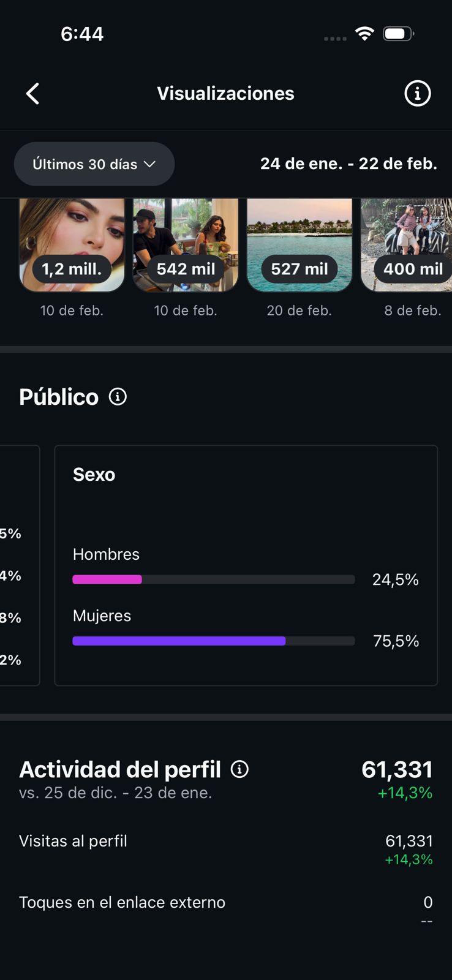Image resolution: width=452 pixels, height=980 pixels.
Task: Open the 542 mil post thumbnail
Action: 186,245
